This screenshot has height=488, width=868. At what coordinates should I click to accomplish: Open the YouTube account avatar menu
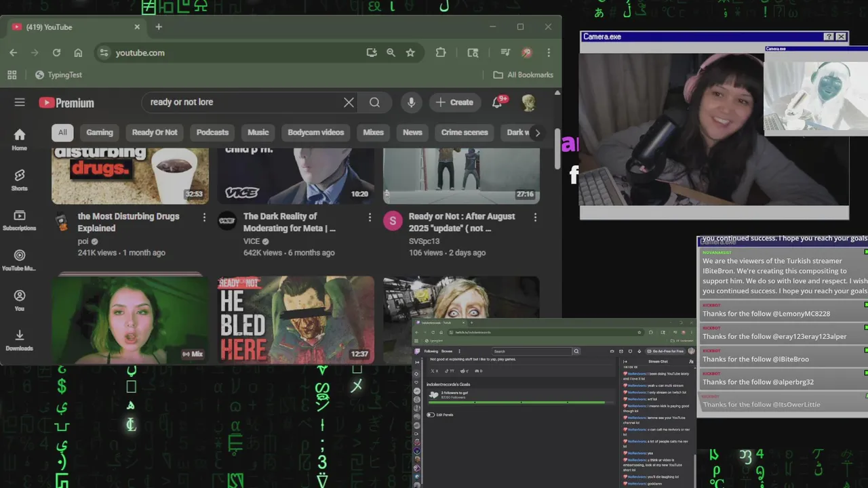[x=529, y=102]
